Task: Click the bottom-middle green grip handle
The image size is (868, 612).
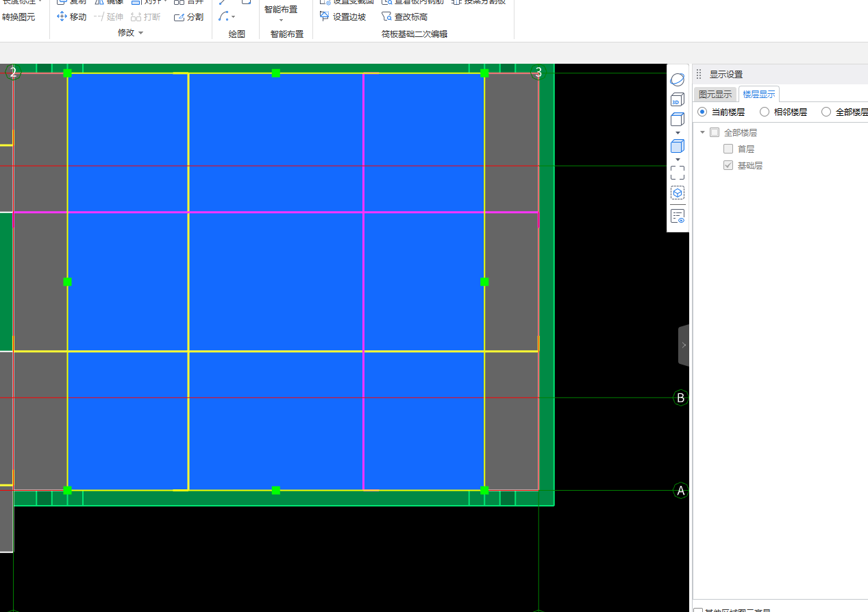Action: [276, 490]
